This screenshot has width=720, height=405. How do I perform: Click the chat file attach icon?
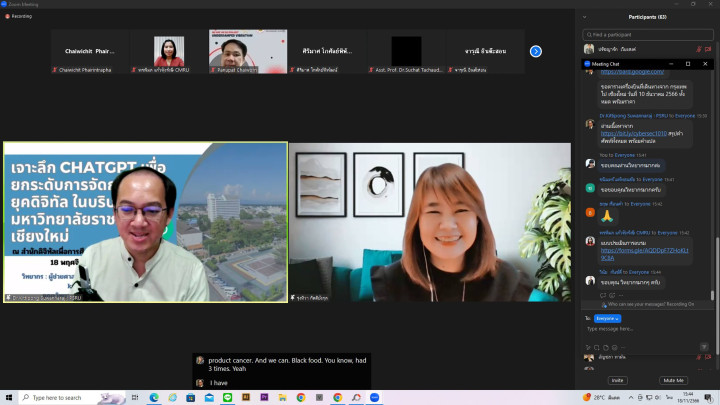606,348
